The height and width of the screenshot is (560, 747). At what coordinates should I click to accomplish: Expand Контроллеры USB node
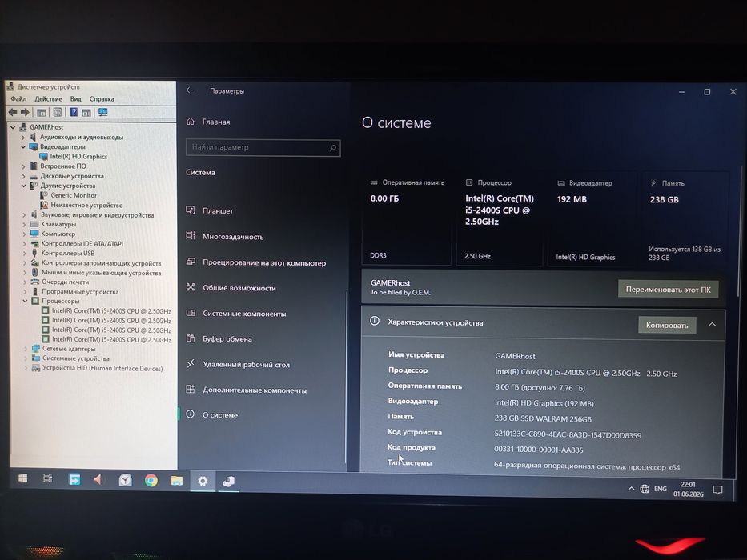tap(24, 254)
